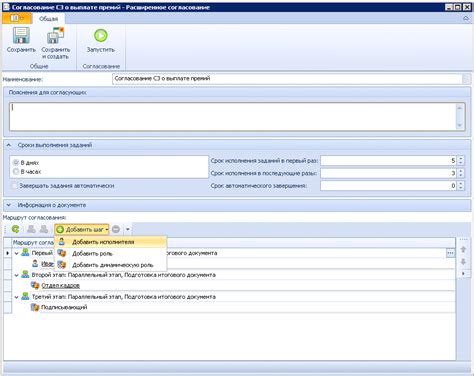This screenshot has height=376, width=474.
Task: Select the Третий этап row text
Action: [x=124, y=297]
